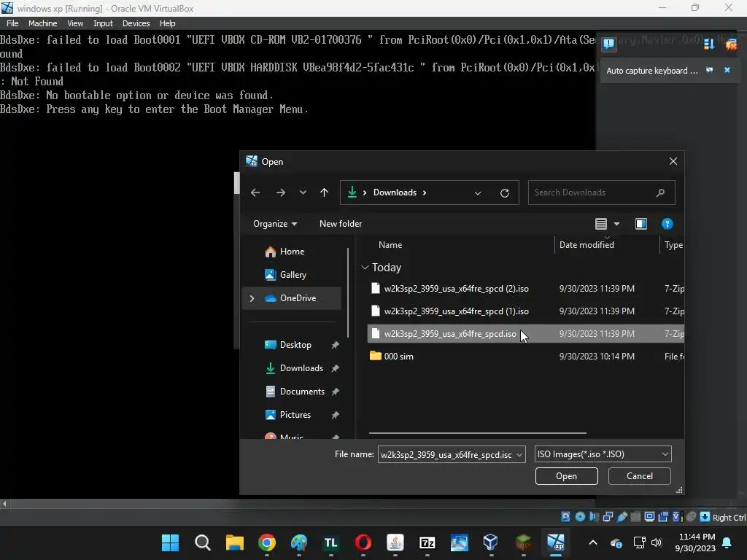Select Home in navigation pane
Viewport: 747px width, 560px height.
click(x=292, y=252)
